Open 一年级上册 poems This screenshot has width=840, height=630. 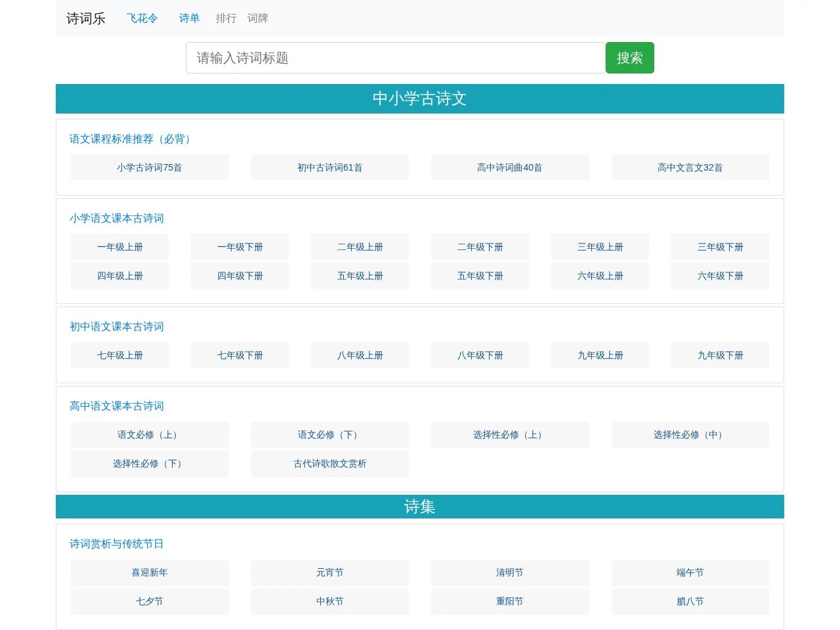pyautogui.click(x=119, y=247)
